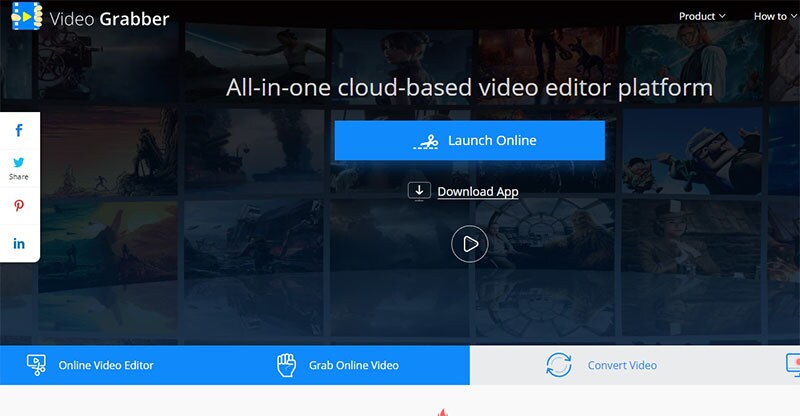This screenshot has width=800, height=416.
Task: Click the scissors icon on Launch Online
Action: 426,141
